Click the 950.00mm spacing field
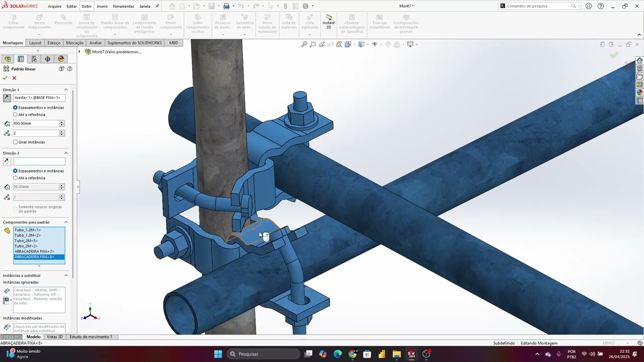Image resolution: width=644 pixels, height=362 pixels. [x=36, y=124]
